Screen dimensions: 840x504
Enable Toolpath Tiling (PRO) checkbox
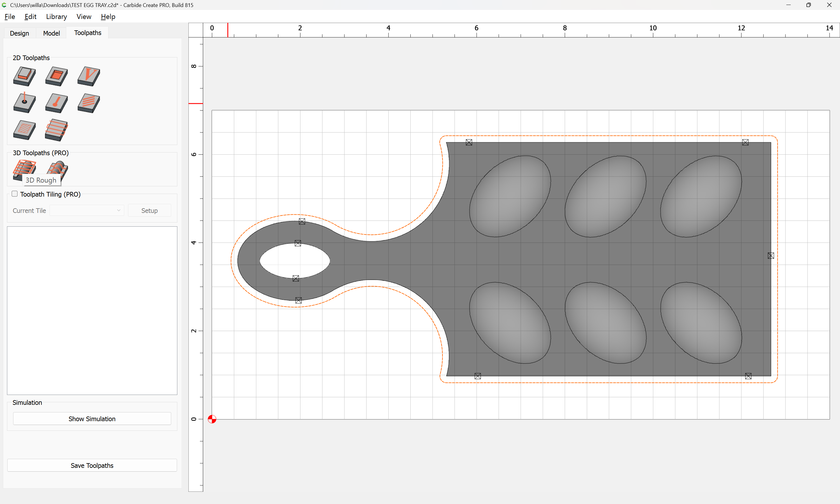(15, 194)
